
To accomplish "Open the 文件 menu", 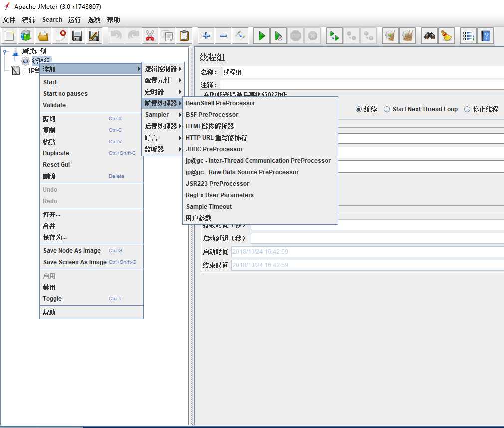I will [9, 20].
